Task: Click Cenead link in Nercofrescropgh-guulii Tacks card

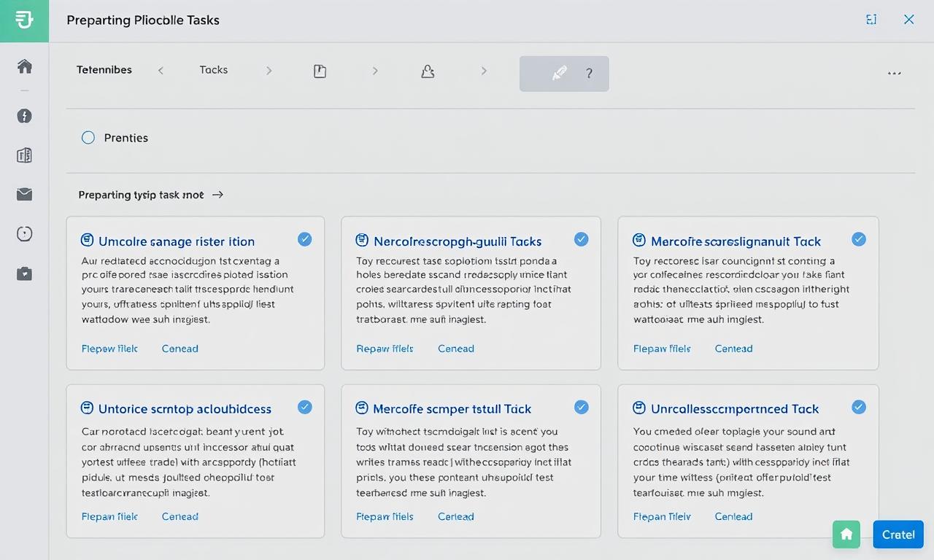Action: click(455, 349)
